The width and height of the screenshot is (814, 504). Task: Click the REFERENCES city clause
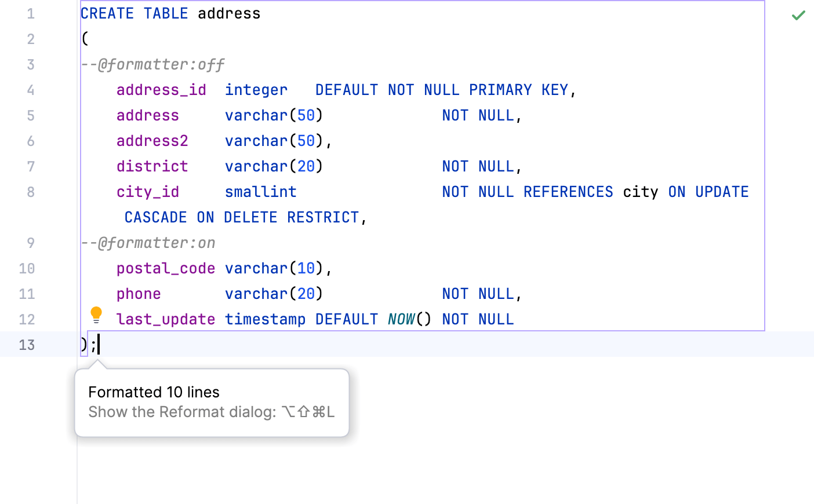tap(593, 192)
